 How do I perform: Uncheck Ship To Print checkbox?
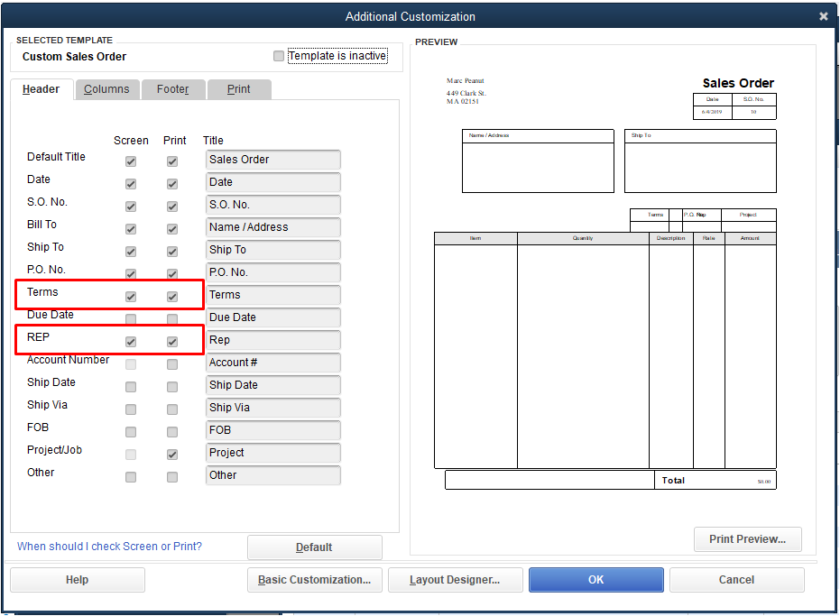pyautogui.click(x=172, y=252)
